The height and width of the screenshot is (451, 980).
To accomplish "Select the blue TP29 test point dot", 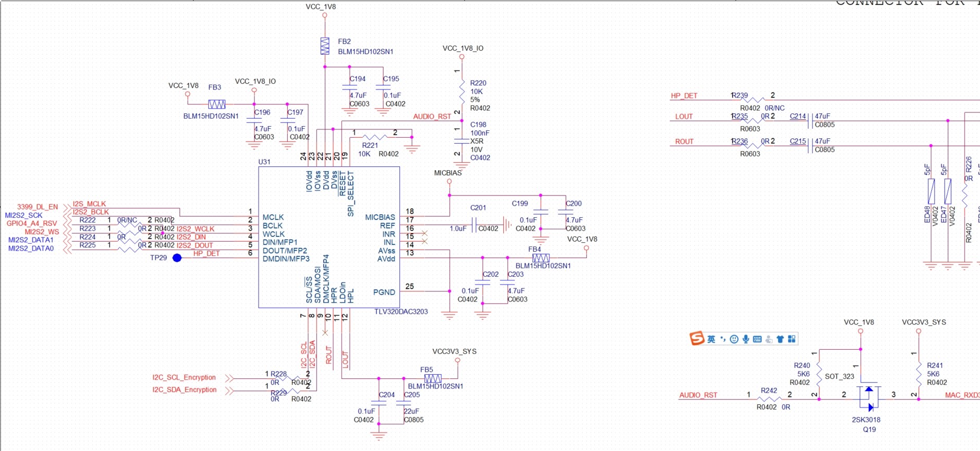I will coord(177,258).
